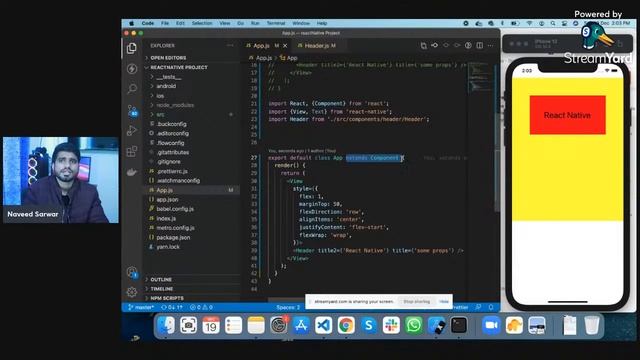Image resolution: width=640 pixels, height=360 pixels.
Task: Open WhatsApp from the Dock
Action: [x=413, y=325]
